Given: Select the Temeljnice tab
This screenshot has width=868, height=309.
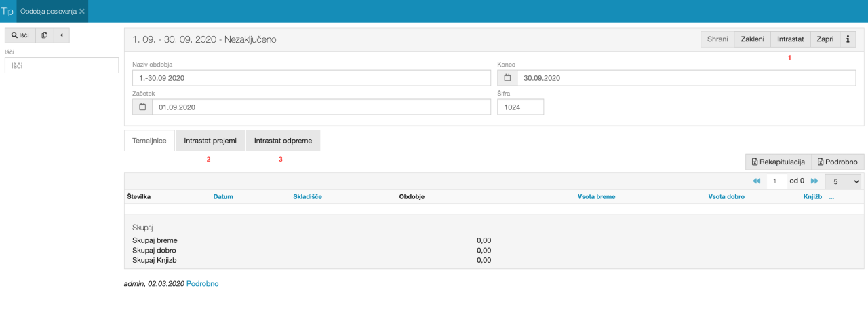Looking at the screenshot, I should [150, 141].
